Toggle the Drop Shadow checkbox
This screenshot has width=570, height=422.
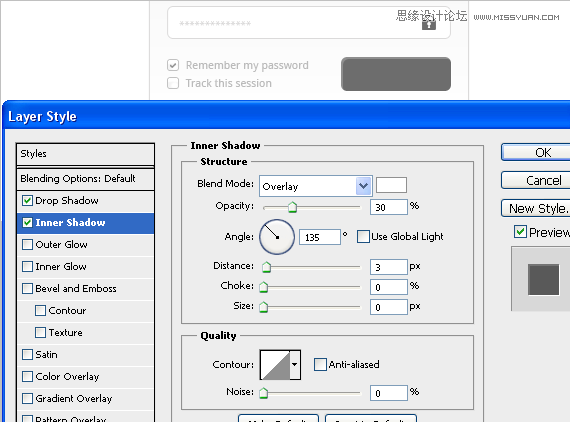pos(27,201)
